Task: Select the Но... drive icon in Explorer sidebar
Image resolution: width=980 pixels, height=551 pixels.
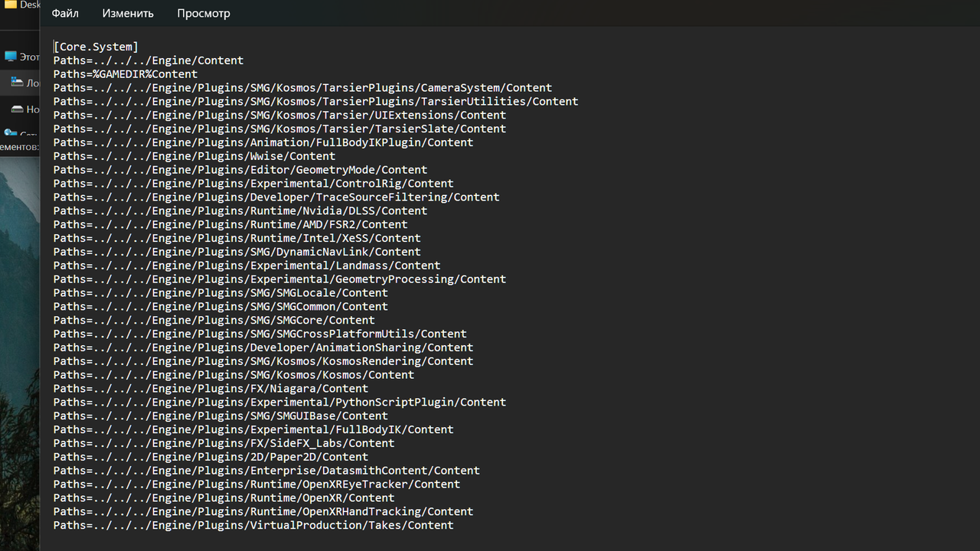Action: pos(17,109)
